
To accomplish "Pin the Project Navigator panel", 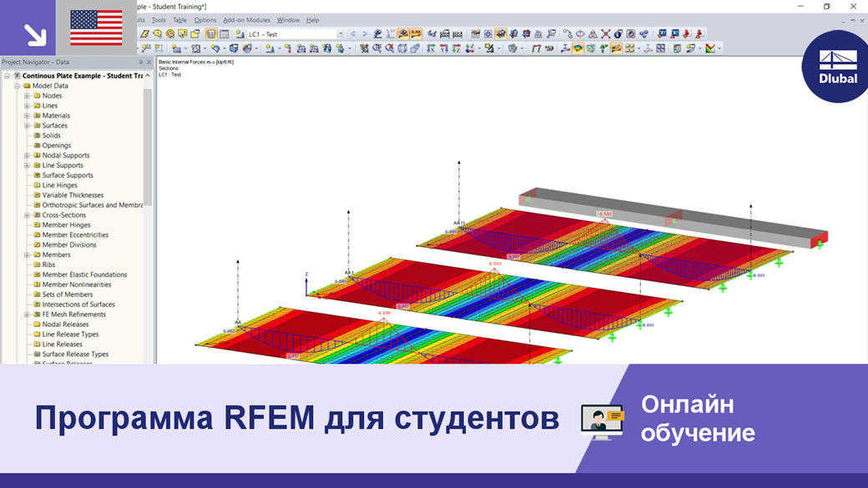I will tap(140, 62).
